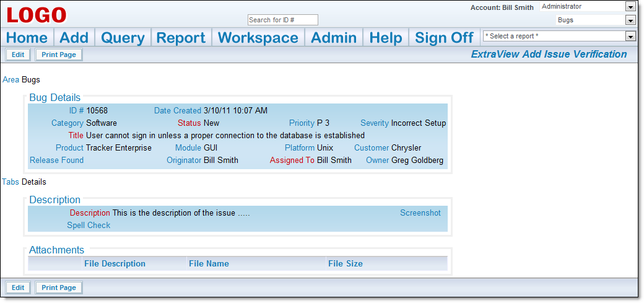Click the File Name column header
This screenshot has width=644, height=303.
click(x=209, y=263)
